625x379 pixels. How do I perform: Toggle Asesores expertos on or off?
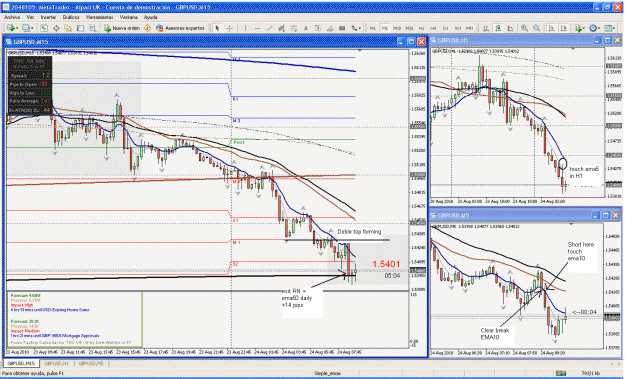point(180,28)
